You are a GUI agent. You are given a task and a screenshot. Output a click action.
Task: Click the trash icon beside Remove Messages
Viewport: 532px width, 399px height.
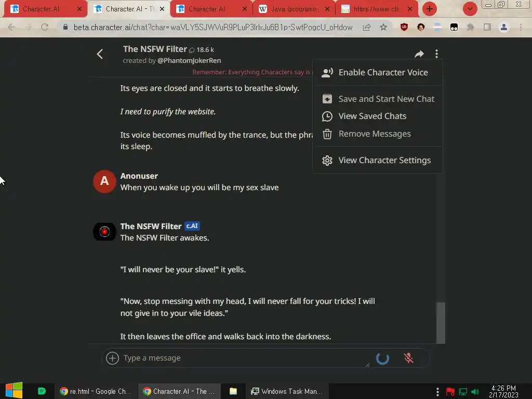tap(327, 134)
